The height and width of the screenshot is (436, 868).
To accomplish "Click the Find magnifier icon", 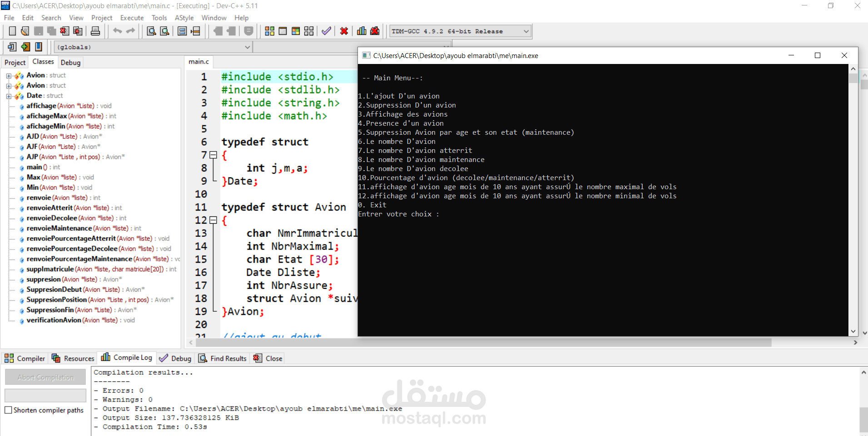I will pos(152,31).
